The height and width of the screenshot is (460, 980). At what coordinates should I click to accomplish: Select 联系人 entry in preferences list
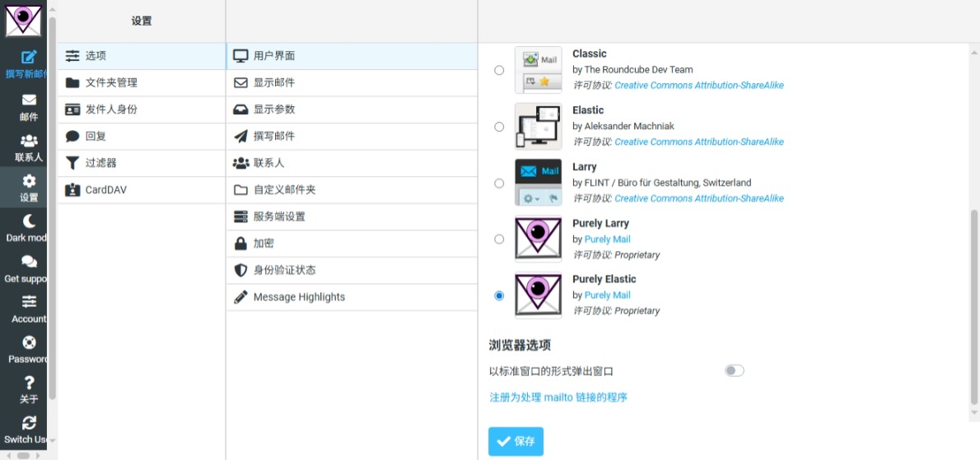352,163
